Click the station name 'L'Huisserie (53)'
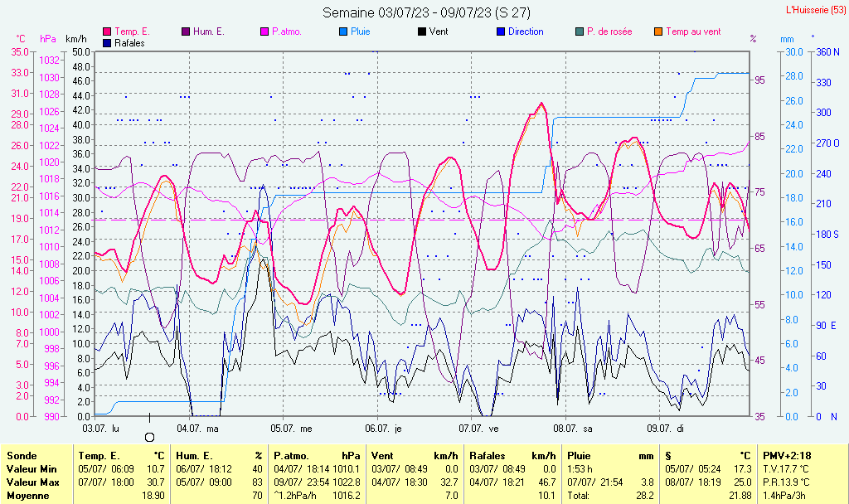 coord(815,10)
